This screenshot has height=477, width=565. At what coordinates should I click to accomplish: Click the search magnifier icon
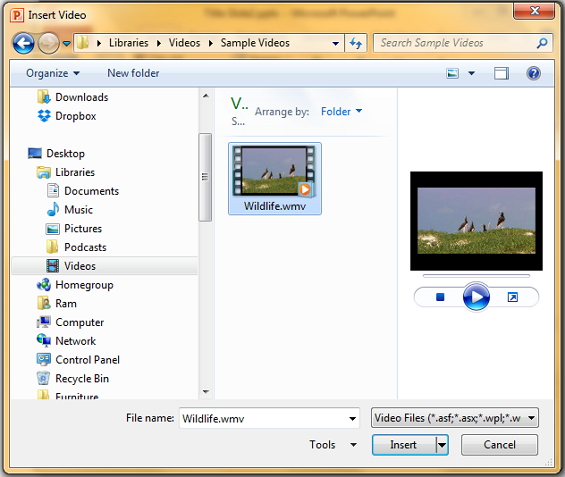(542, 43)
